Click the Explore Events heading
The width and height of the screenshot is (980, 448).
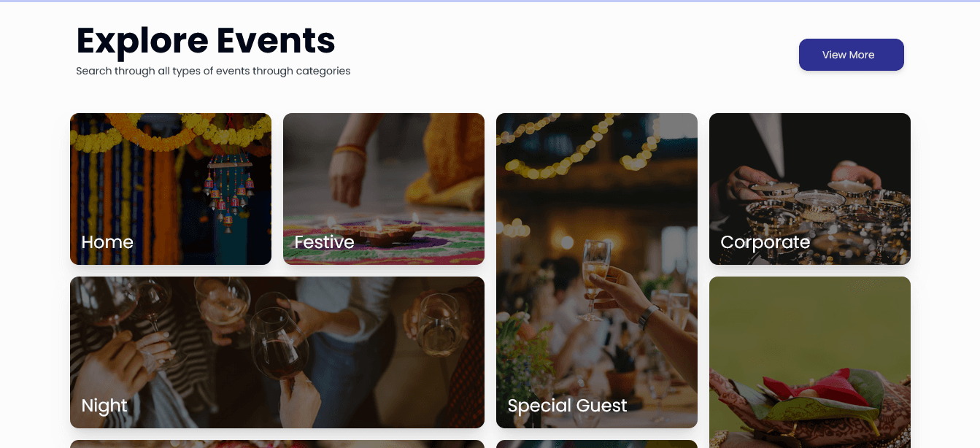click(205, 42)
